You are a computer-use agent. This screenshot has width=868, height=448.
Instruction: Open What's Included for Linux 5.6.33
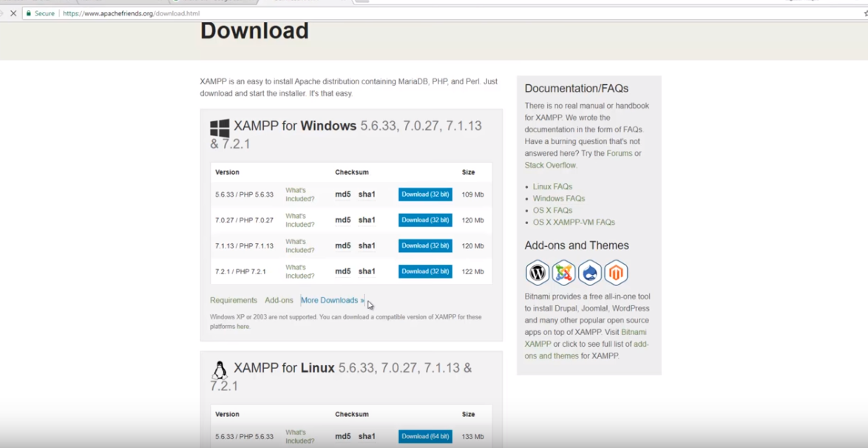pyautogui.click(x=300, y=436)
